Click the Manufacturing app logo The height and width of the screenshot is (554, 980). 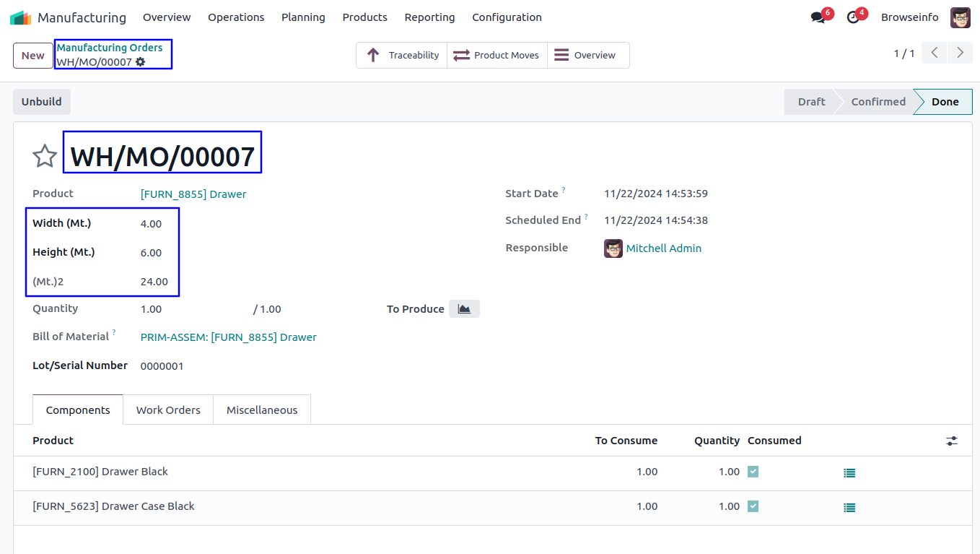[20, 17]
